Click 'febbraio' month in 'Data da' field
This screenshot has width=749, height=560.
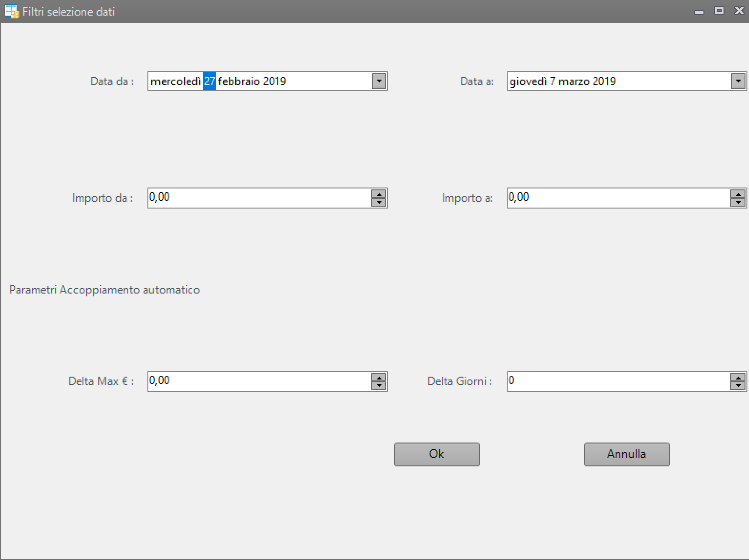tap(239, 81)
